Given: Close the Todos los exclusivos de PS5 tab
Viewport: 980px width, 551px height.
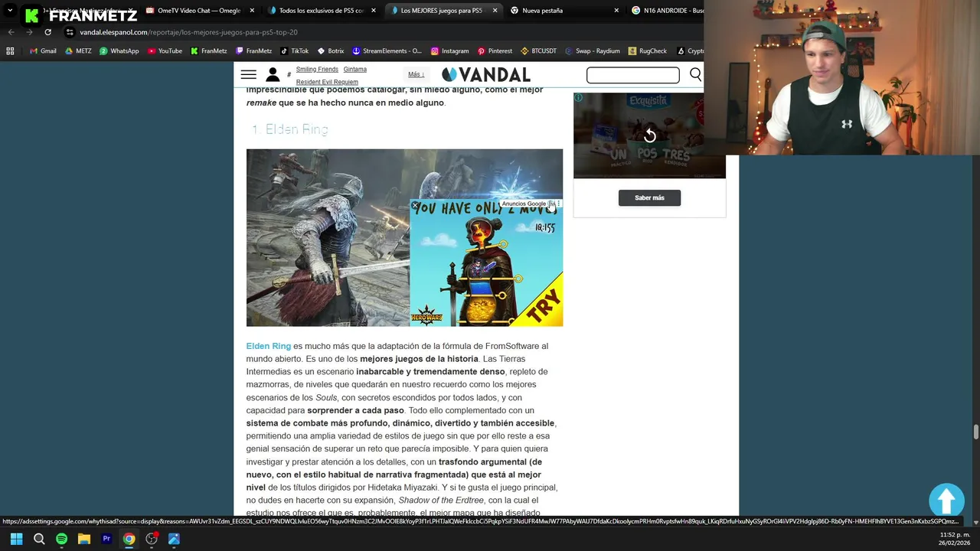Looking at the screenshot, I should pos(374,11).
